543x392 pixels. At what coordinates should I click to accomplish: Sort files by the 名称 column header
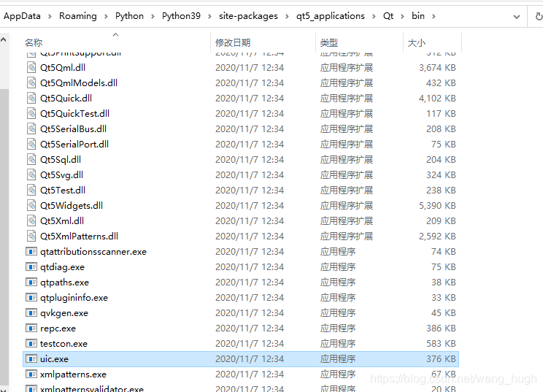[x=34, y=42]
